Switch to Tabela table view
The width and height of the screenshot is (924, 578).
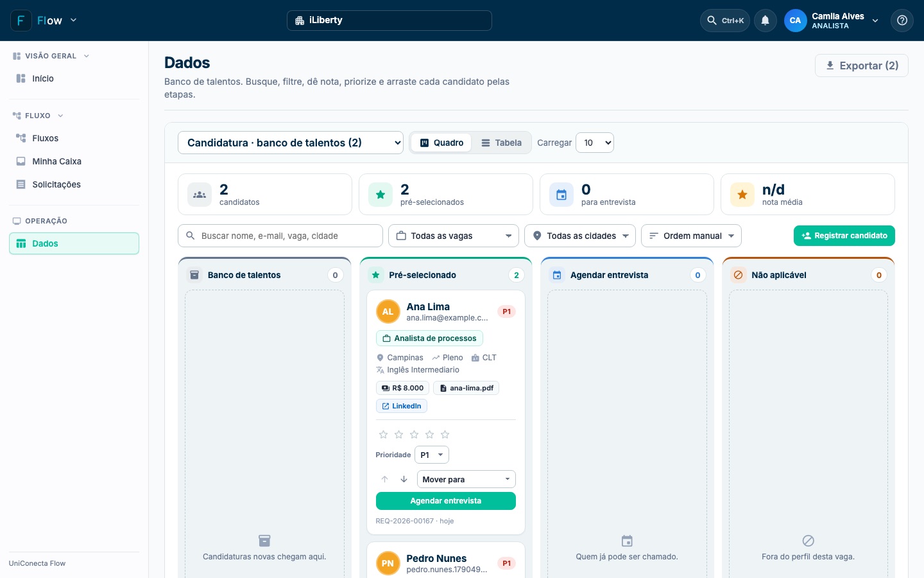[x=501, y=143]
